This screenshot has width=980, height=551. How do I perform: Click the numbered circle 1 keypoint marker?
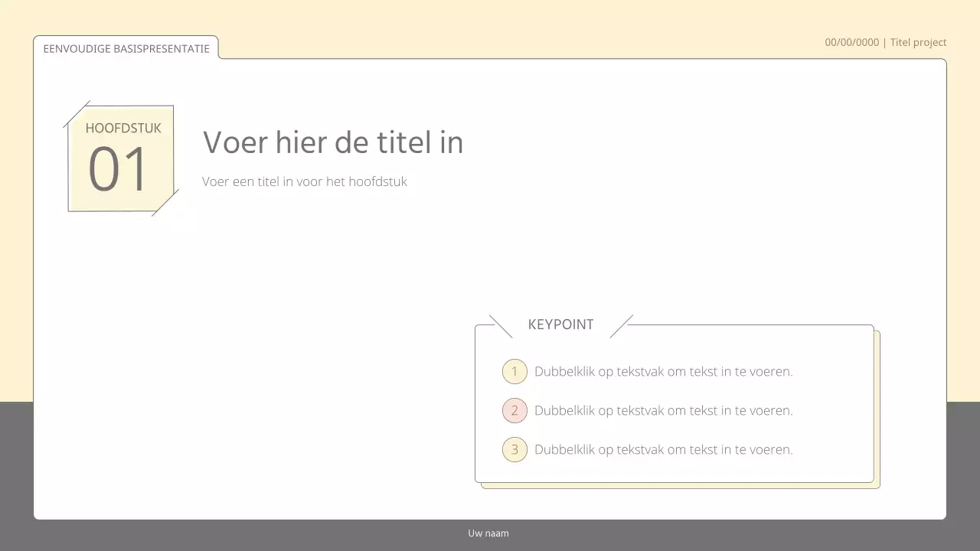tap(514, 371)
